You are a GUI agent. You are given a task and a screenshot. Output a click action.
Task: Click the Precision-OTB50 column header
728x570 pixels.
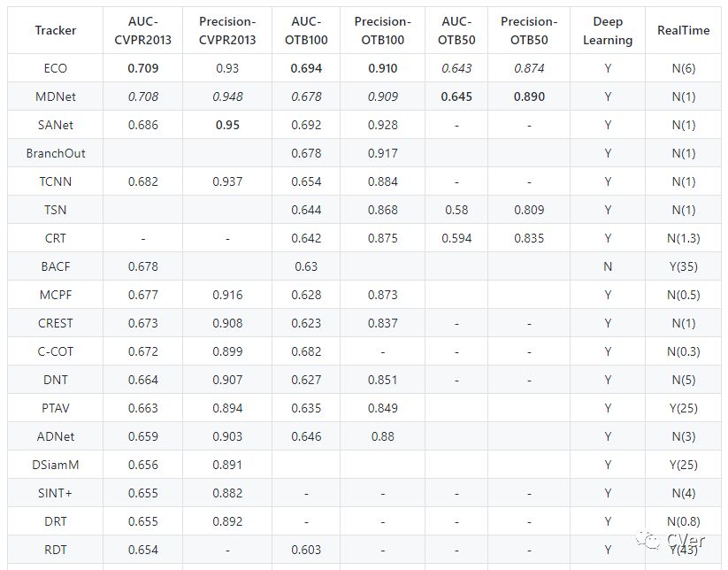coord(529,30)
